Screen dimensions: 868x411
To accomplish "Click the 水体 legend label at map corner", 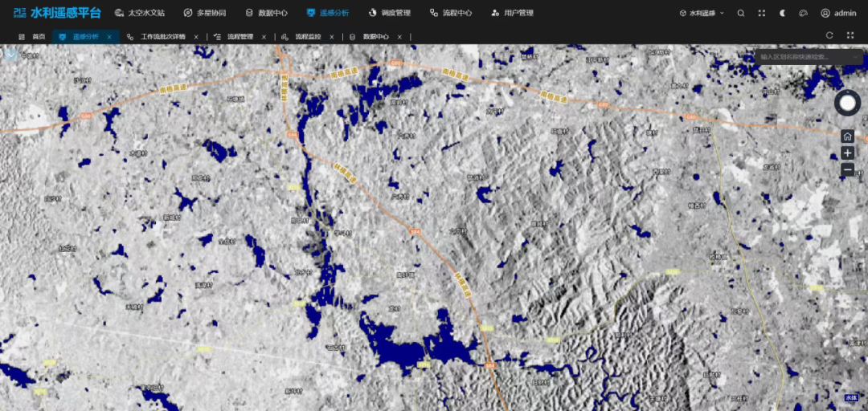I will tap(851, 398).
